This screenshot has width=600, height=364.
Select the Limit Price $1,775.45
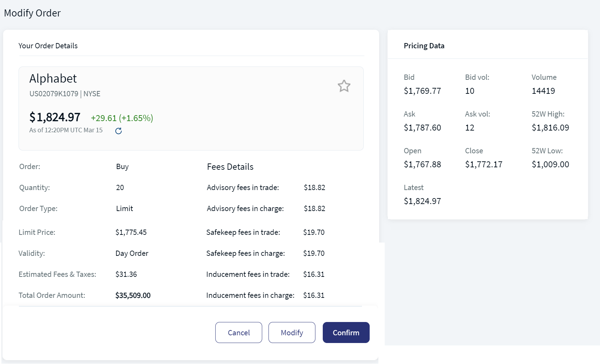(x=131, y=232)
